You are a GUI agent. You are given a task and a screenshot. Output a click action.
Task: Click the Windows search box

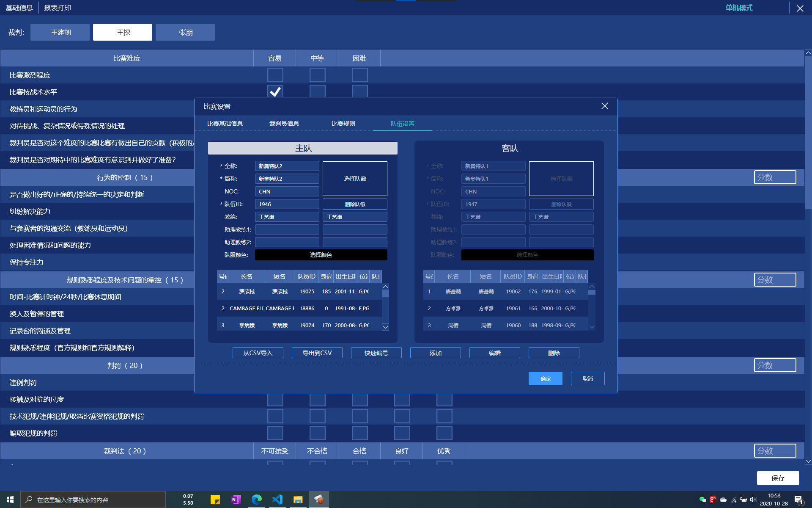point(93,500)
